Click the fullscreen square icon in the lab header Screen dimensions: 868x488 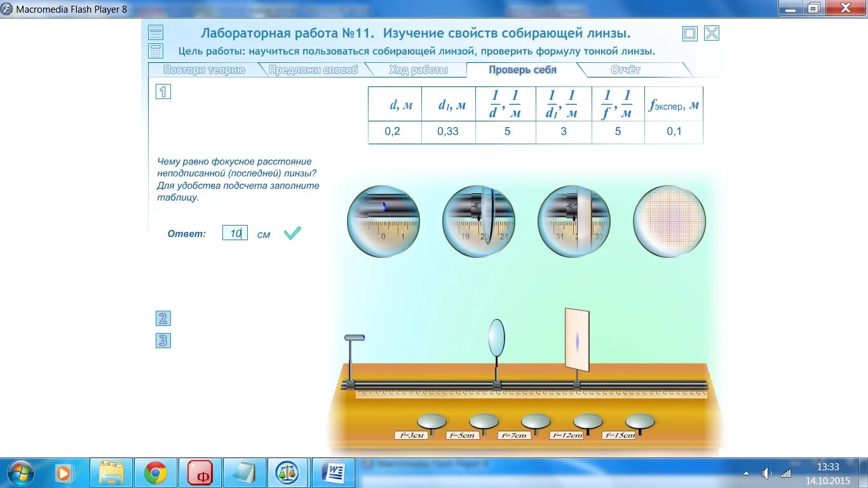pyautogui.click(x=690, y=34)
